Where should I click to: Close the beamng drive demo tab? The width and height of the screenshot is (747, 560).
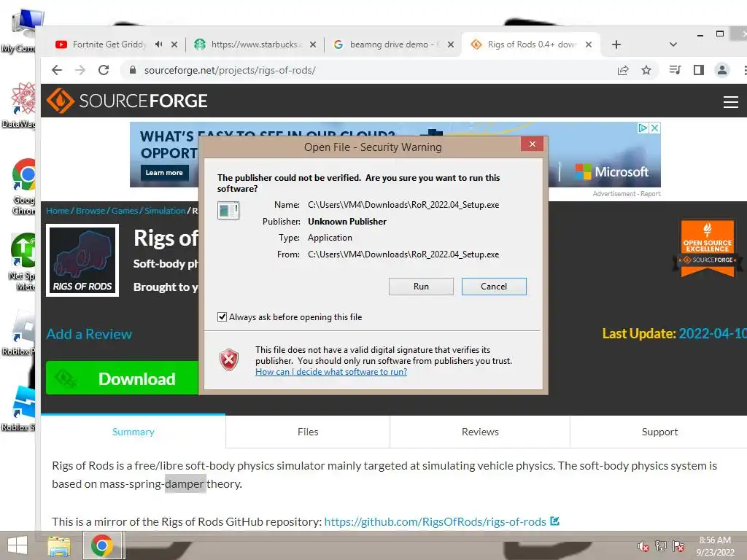(451, 44)
